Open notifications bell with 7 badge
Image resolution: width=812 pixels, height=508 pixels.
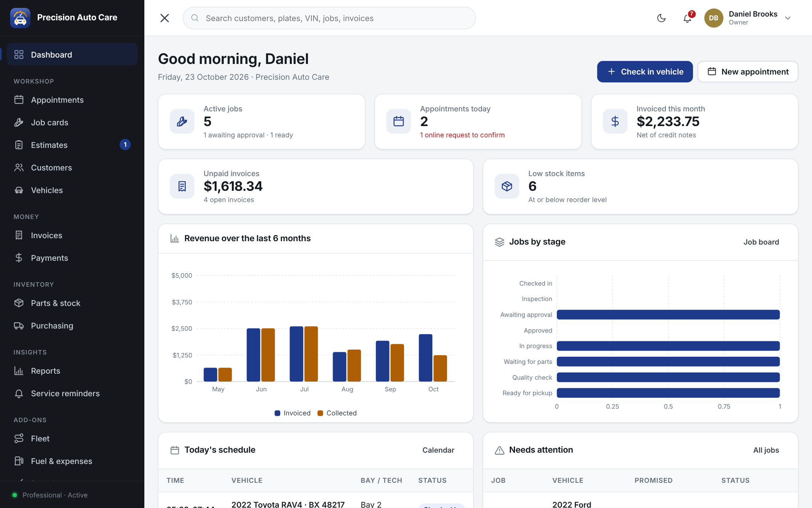pos(688,18)
